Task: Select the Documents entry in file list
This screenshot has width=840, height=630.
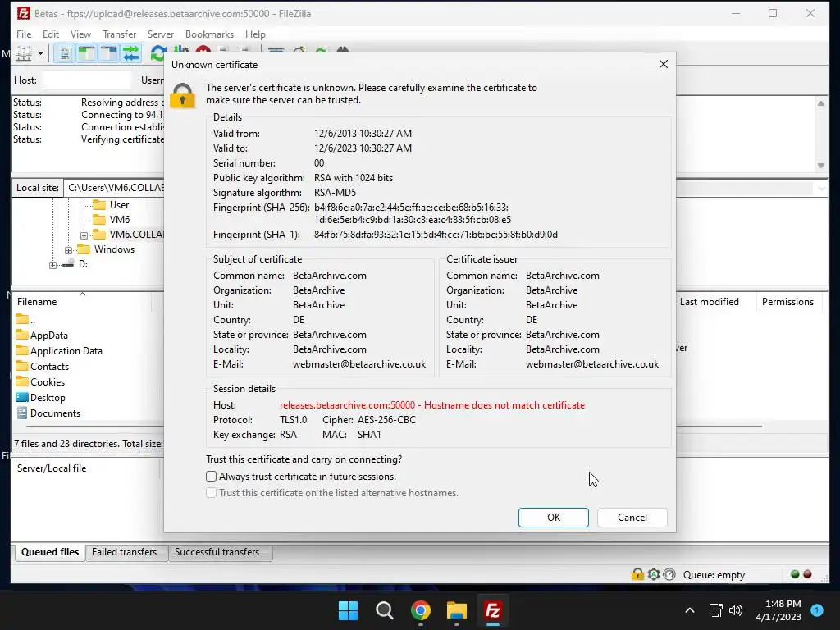Action: point(55,413)
